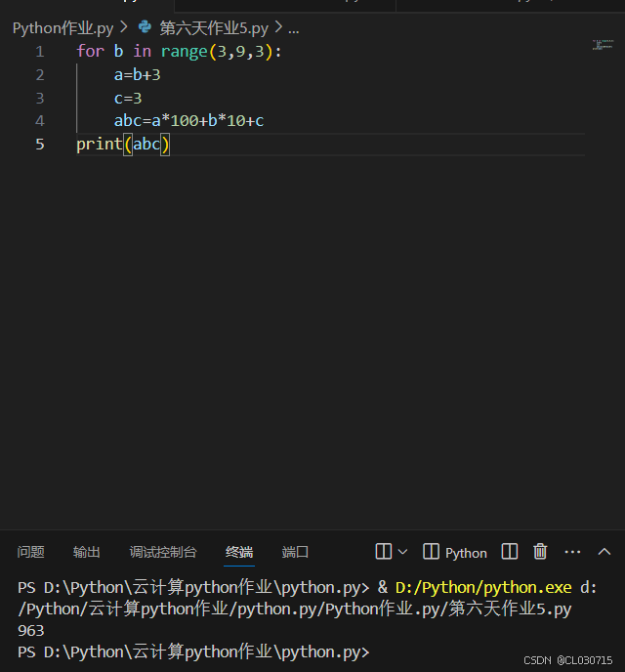Select the 终端 panel tab
625x672 pixels.
coord(239,552)
